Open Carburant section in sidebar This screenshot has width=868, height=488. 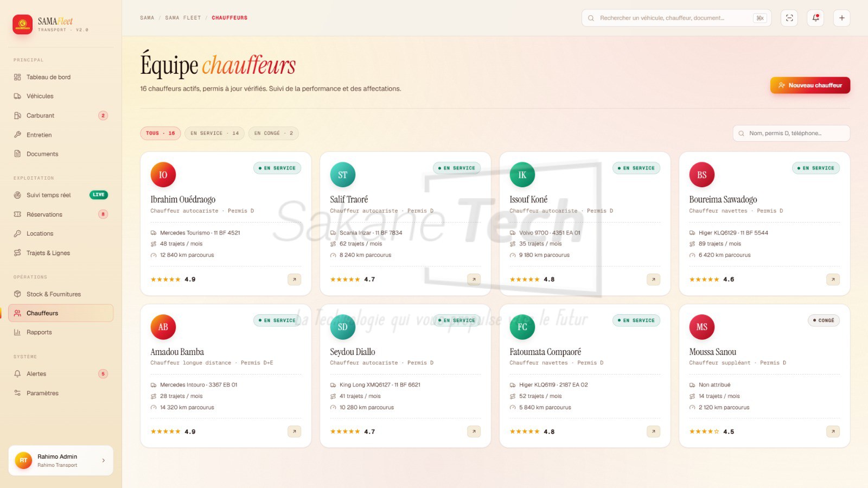point(61,116)
